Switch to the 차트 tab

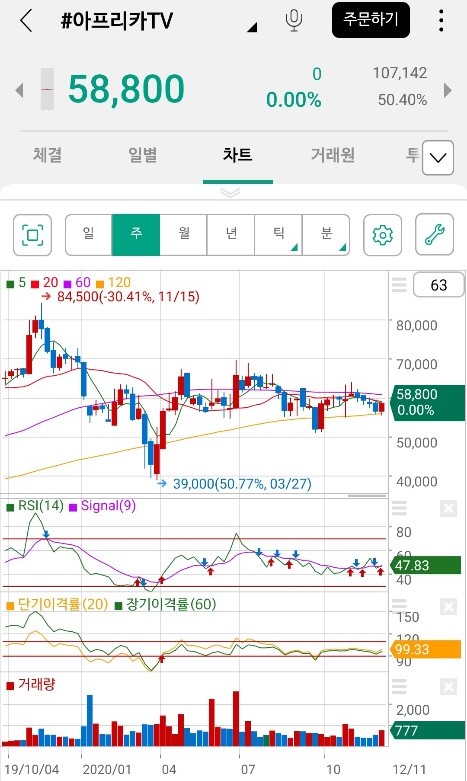click(x=237, y=155)
